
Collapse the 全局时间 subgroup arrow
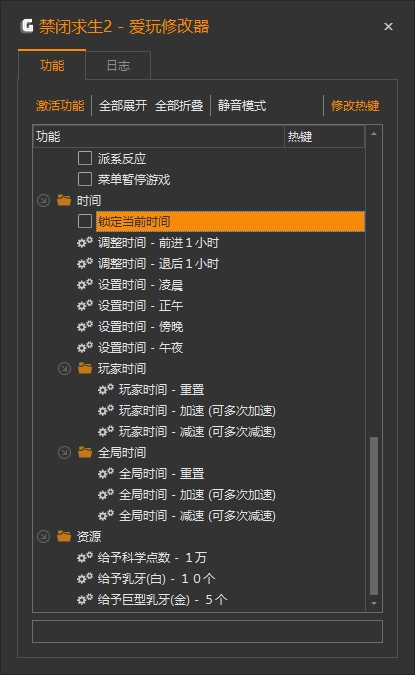[65, 452]
